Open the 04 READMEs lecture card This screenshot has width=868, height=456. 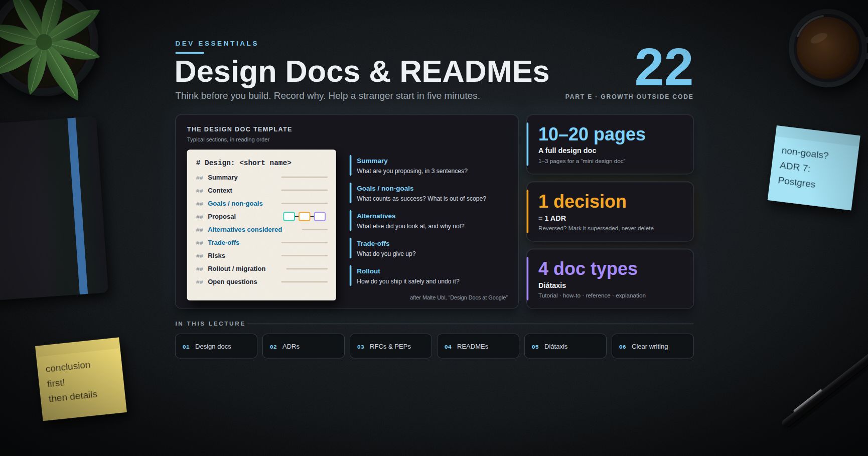click(x=478, y=346)
